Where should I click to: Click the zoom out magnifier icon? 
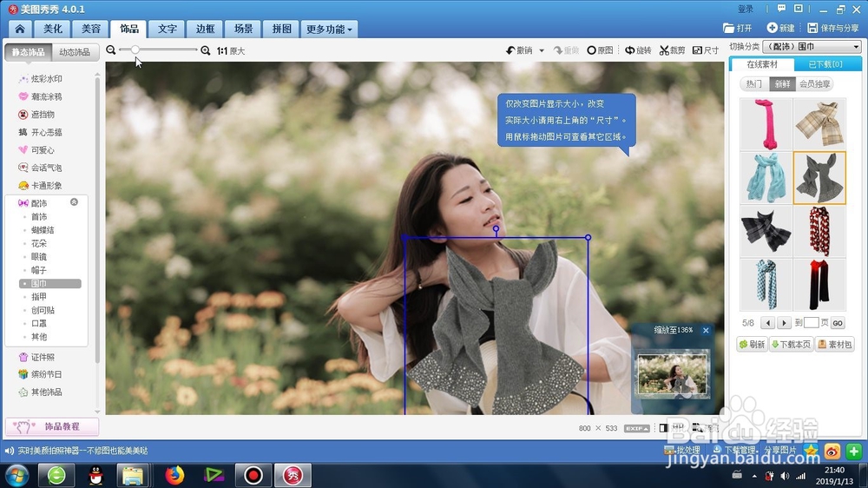[111, 50]
